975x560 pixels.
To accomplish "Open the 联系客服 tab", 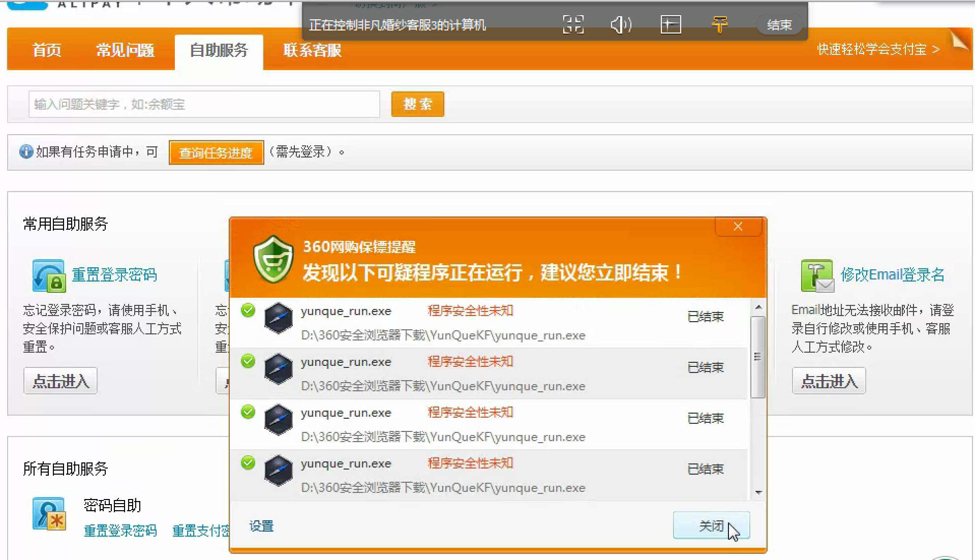I will point(312,50).
